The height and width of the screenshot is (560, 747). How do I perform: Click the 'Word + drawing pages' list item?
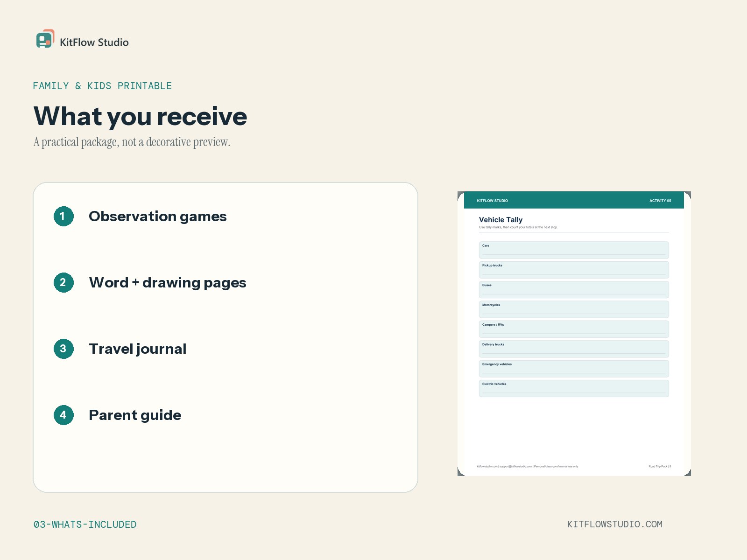[168, 283]
